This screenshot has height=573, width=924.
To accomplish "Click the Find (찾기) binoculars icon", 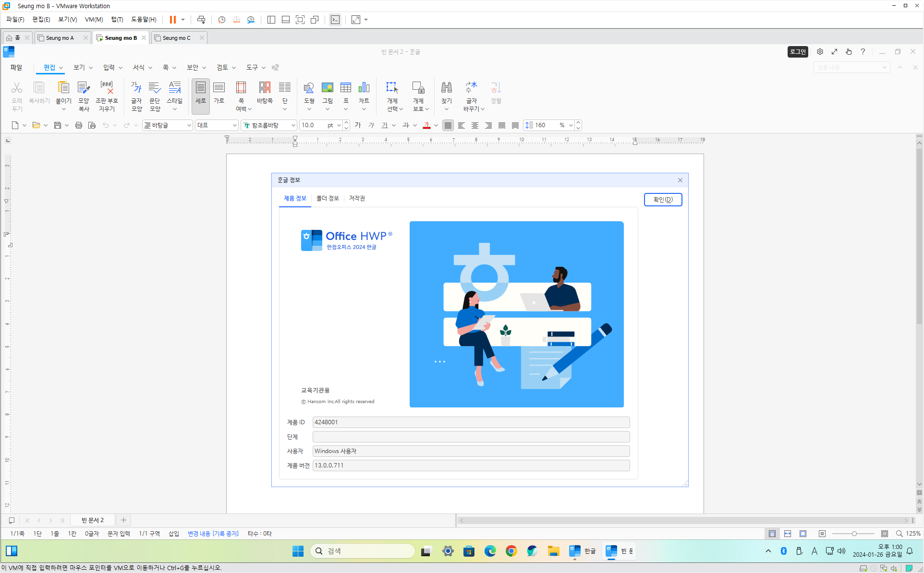I will [446, 88].
